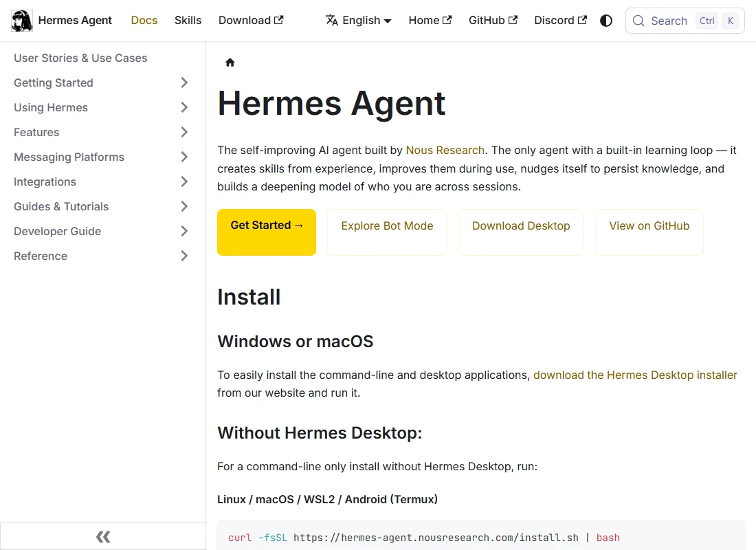Viewport: 756px width, 550px height.
Task: Open the Download nav link
Action: click(251, 20)
